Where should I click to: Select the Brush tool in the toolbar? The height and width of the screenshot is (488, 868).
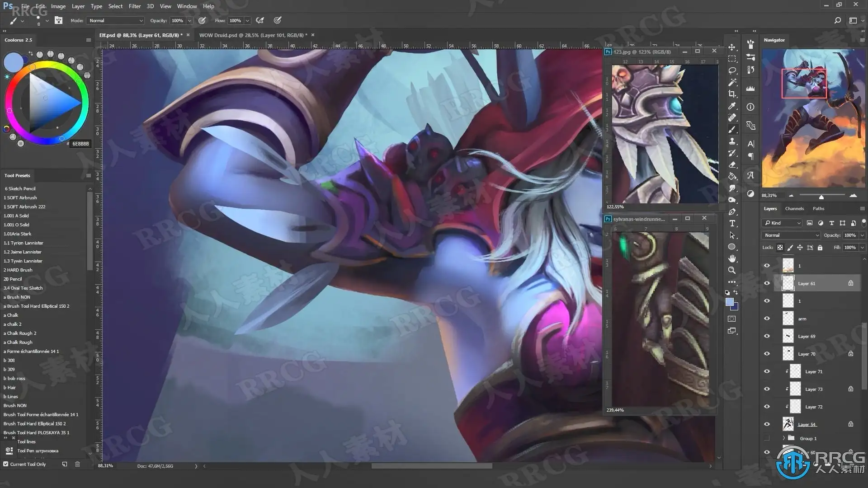click(732, 130)
